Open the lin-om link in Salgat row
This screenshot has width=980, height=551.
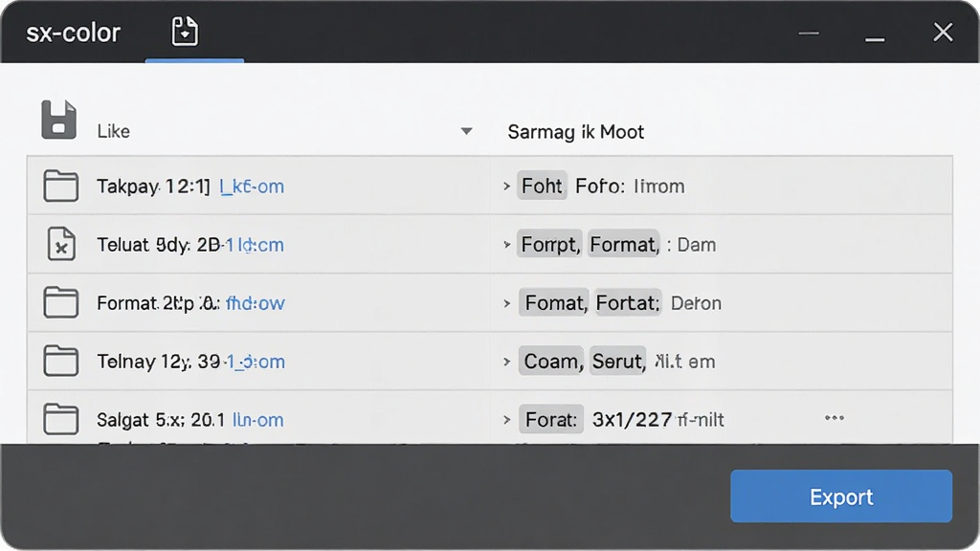[x=258, y=420]
